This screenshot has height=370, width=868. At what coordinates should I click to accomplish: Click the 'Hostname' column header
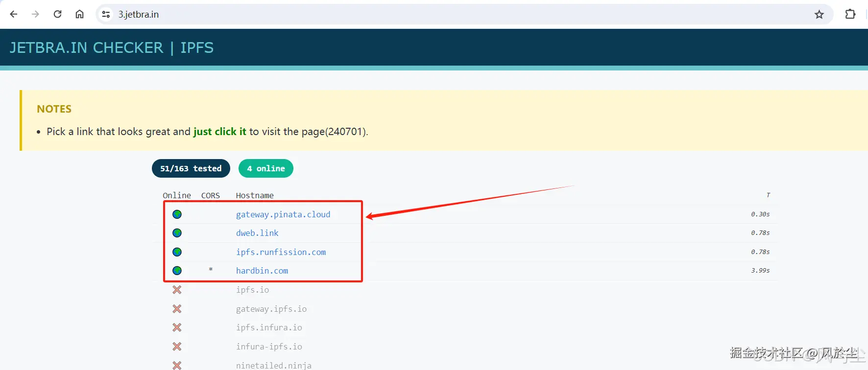[255, 195]
